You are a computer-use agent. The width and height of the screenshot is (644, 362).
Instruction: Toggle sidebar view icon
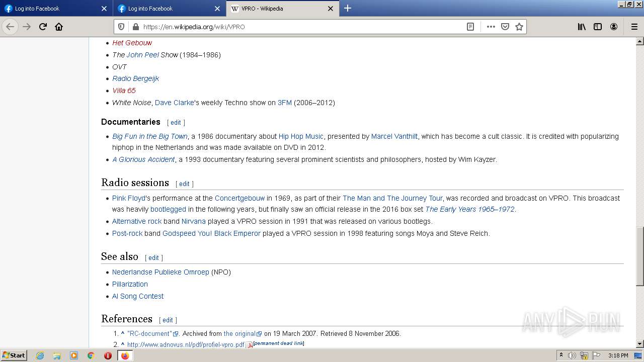598,27
